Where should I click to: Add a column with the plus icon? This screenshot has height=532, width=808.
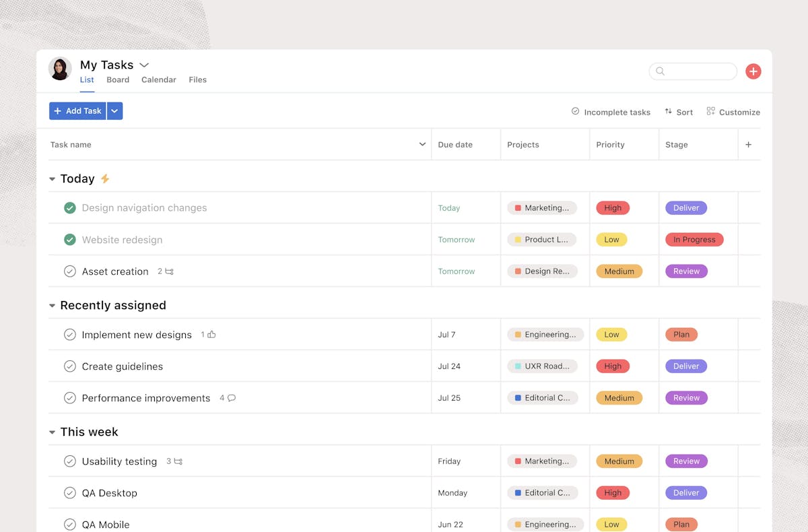coord(748,145)
